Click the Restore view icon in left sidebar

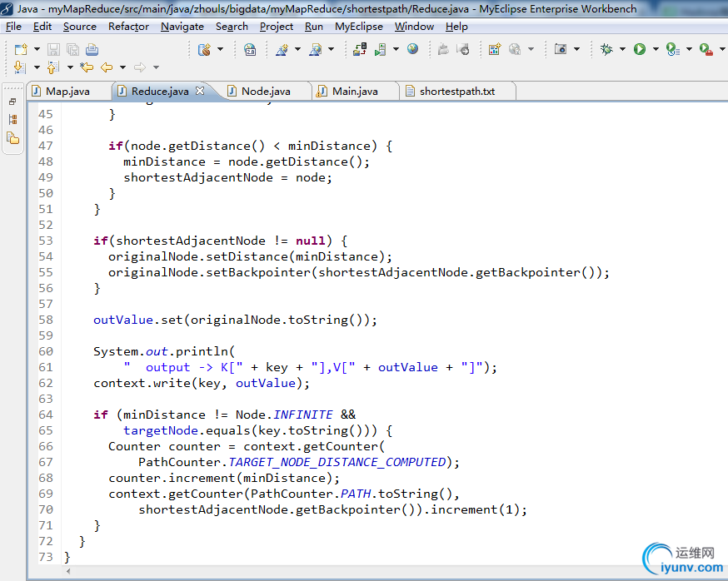pos(13,102)
